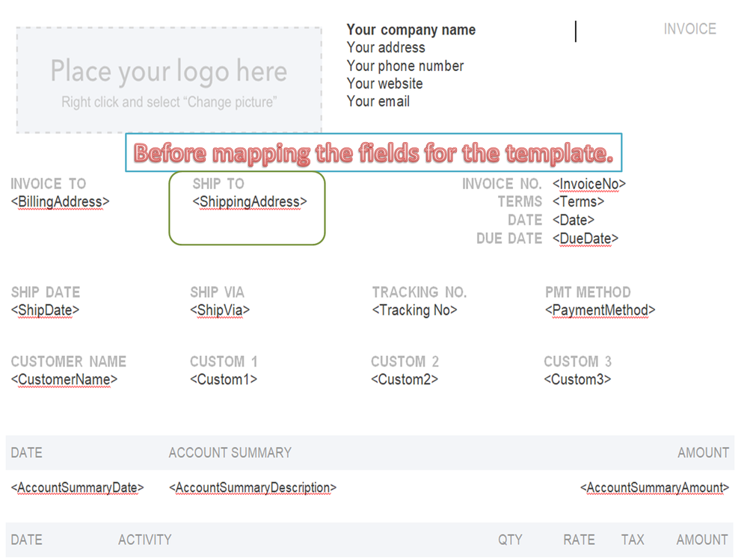Click the CustomerName placeholder field
Viewport: 747px width, 560px height.
point(64,380)
